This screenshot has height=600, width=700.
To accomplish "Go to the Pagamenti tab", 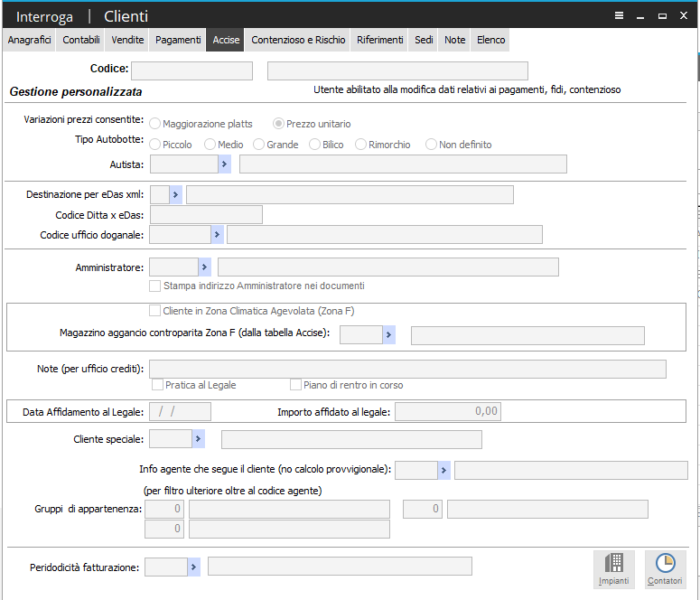I will click(178, 41).
